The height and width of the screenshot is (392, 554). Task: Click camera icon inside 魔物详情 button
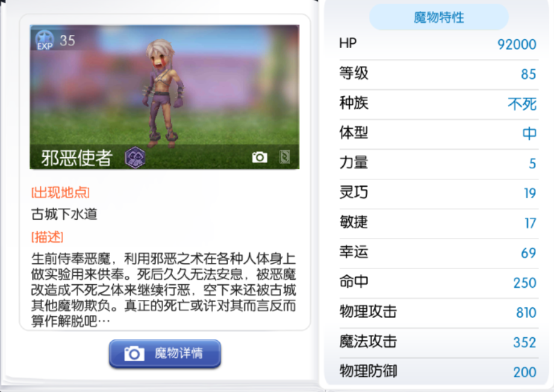[134, 353]
